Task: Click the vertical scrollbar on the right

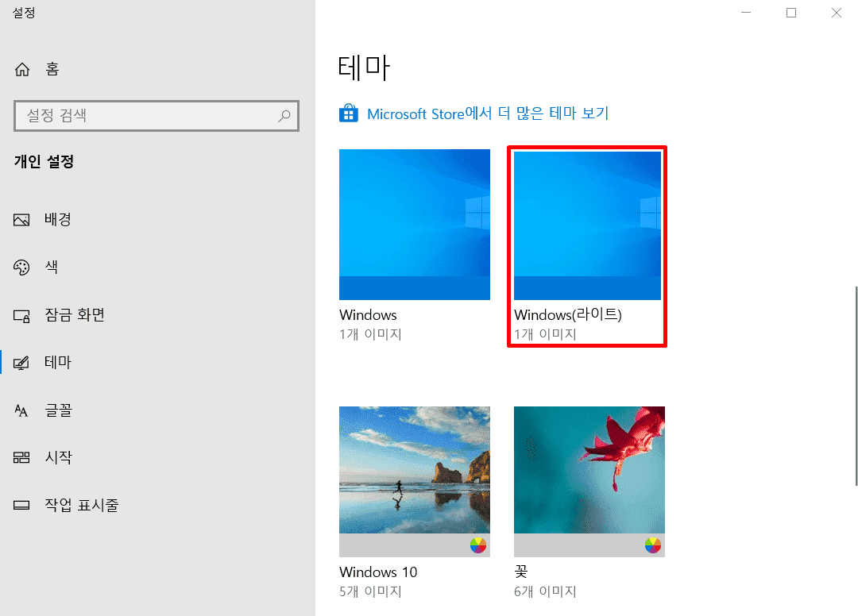Action: [x=856, y=385]
